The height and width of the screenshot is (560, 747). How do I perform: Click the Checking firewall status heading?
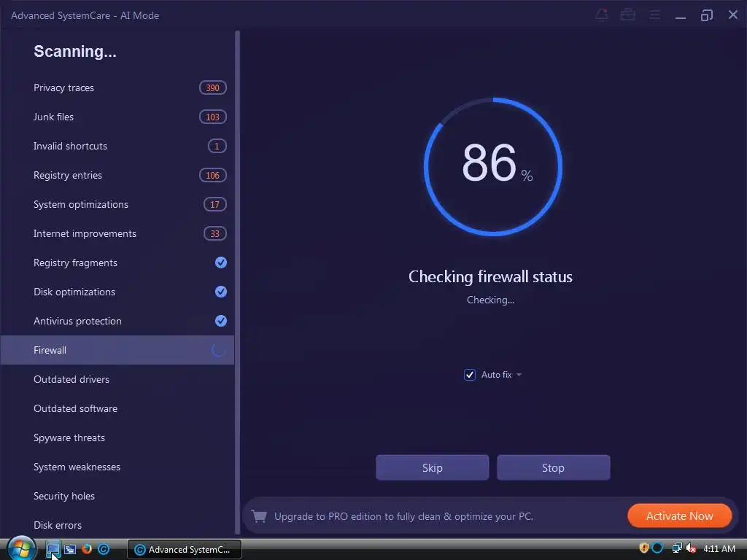490,276
